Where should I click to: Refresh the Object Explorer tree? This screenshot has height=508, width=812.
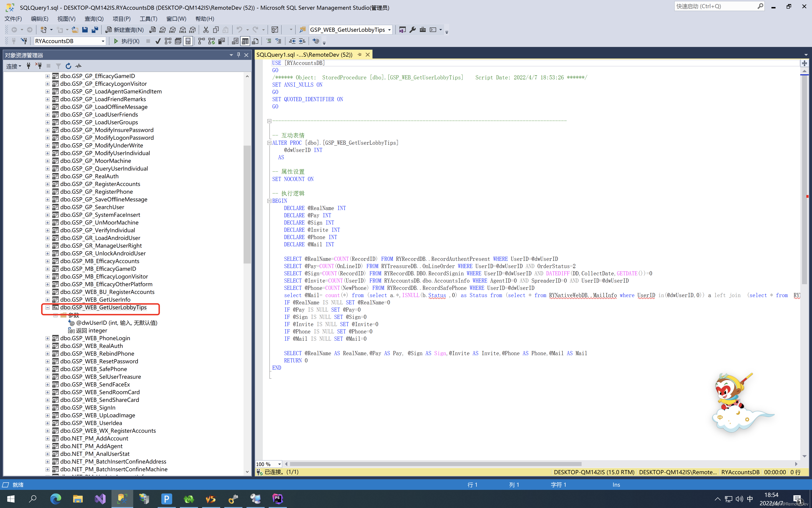(x=68, y=66)
